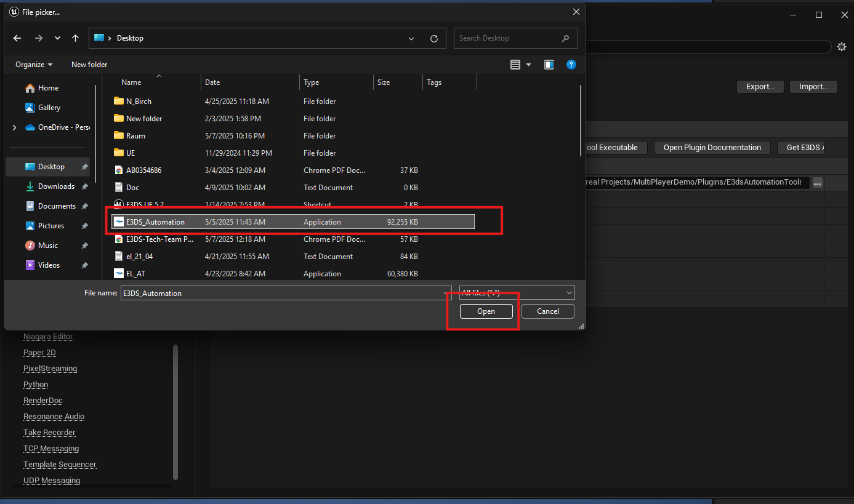Toggle the preview pane icon

549,65
